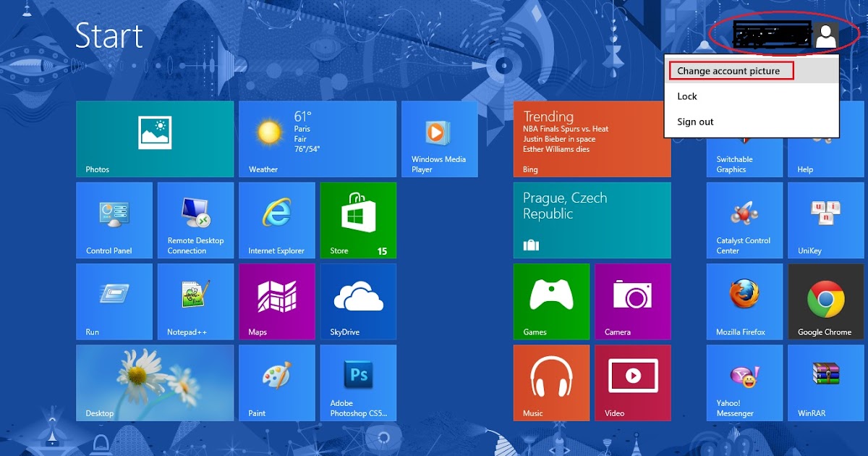Open Remote Desktop Connection

pyautogui.click(x=195, y=219)
